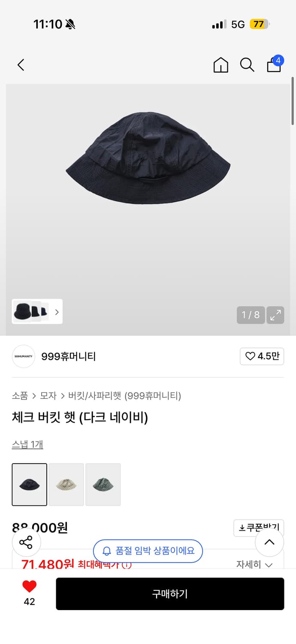Open the share options icon
This screenshot has width=296, height=644.
point(26,542)
